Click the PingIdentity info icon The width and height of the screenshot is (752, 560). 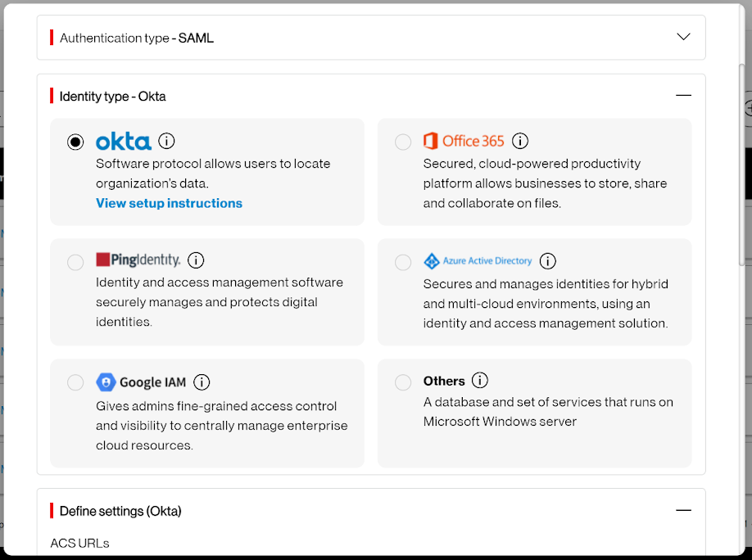(x=196, y=260)
